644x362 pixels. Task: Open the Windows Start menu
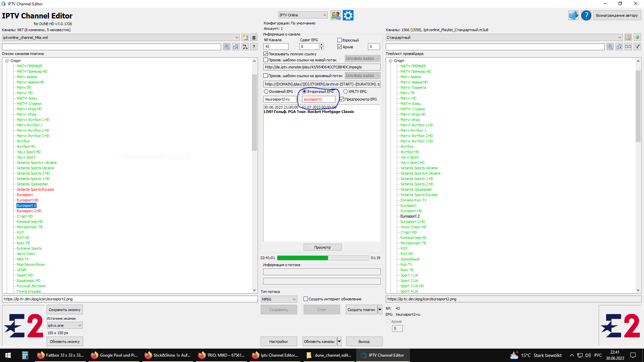coord(8,355)
